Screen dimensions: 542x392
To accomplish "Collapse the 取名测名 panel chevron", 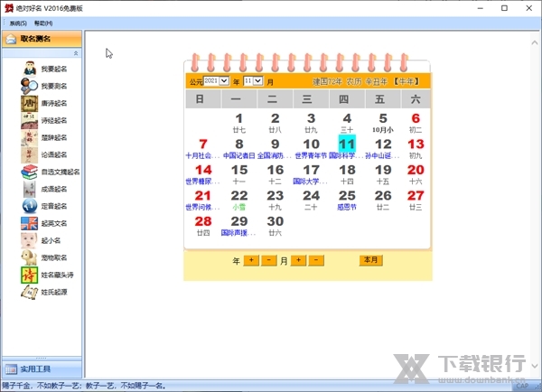I will coord(75,54).
